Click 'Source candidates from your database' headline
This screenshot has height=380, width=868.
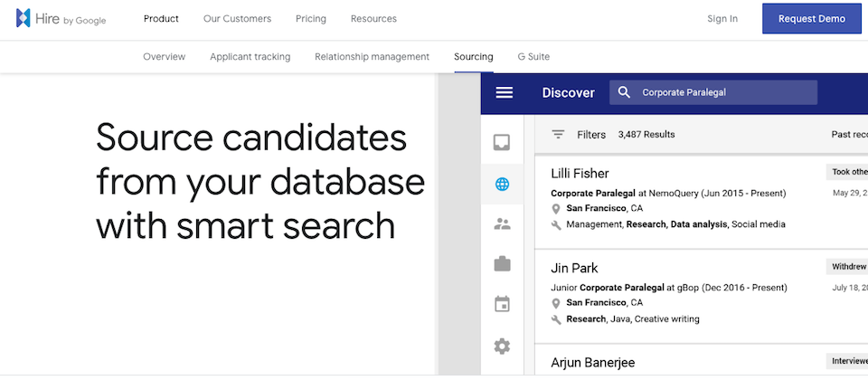[260, 181]
